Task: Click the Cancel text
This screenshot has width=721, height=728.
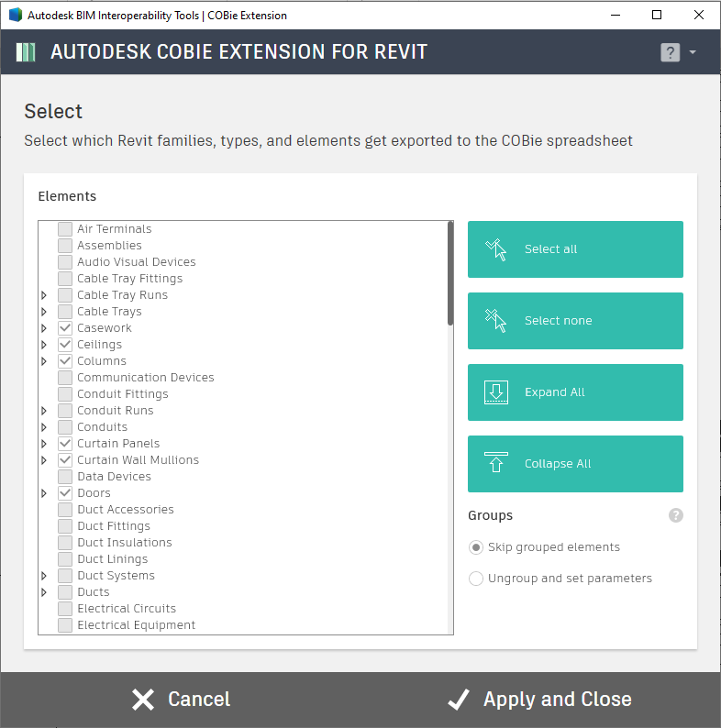Action: [x=199, y=700]
